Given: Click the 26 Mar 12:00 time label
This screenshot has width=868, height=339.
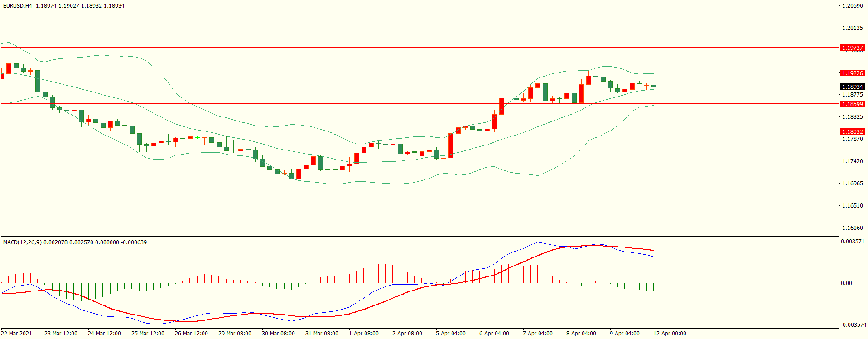Looking at the screenshot, I should (x=191, y=334).
